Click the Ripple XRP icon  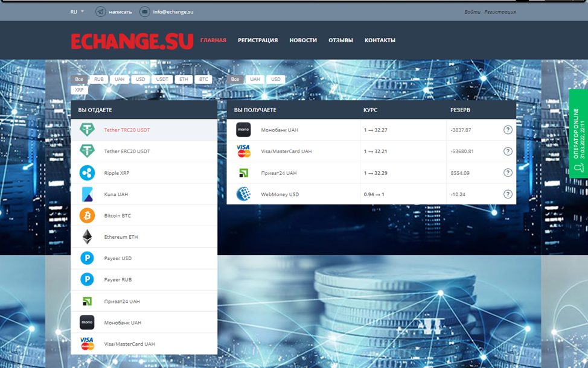coord(87,173)
